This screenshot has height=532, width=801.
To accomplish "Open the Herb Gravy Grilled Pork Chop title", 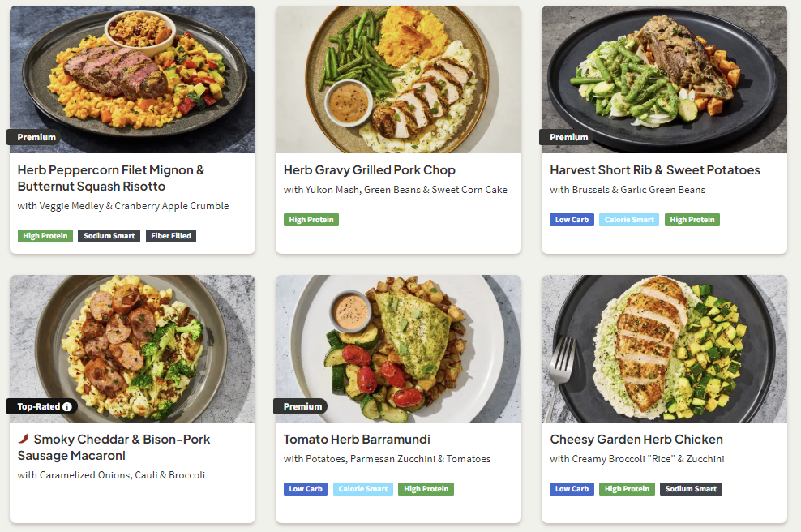I will (370, 170).
